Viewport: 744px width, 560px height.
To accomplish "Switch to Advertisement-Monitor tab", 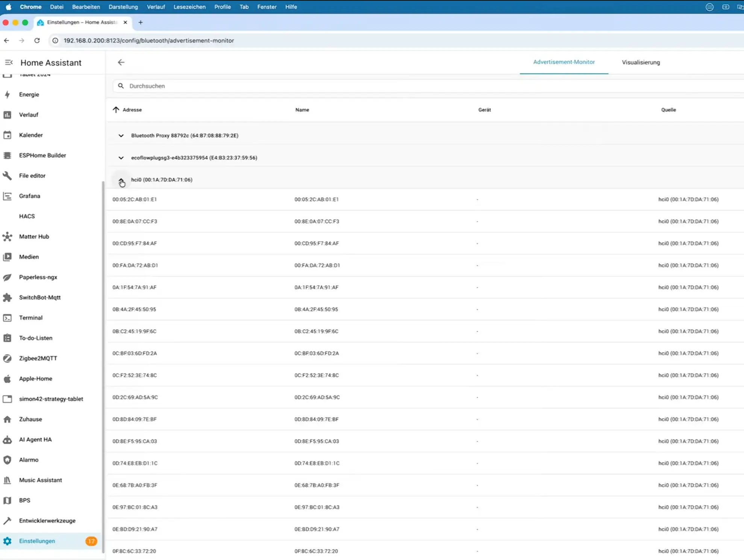I will (564, 62).
